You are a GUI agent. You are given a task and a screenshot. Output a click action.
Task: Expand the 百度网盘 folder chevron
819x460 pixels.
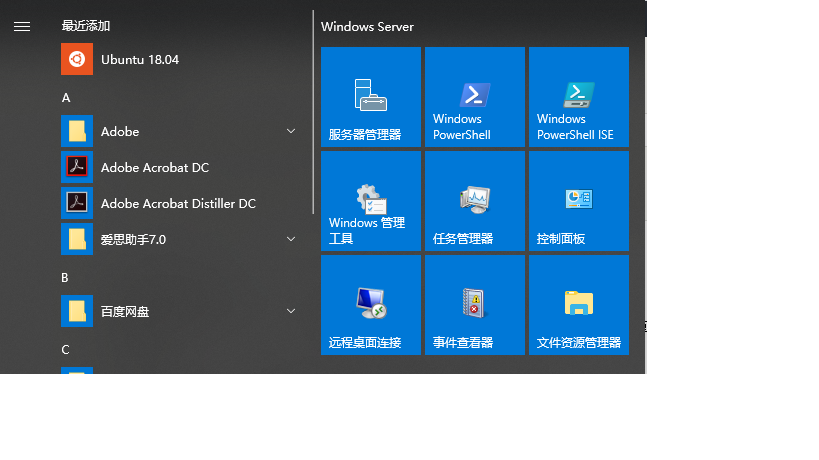(291, 311)
